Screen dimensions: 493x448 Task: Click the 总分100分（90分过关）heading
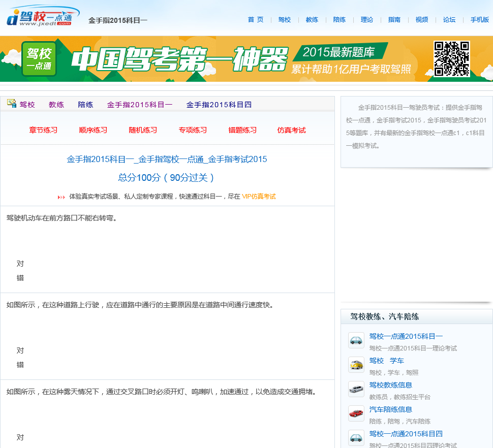point(166,178)
